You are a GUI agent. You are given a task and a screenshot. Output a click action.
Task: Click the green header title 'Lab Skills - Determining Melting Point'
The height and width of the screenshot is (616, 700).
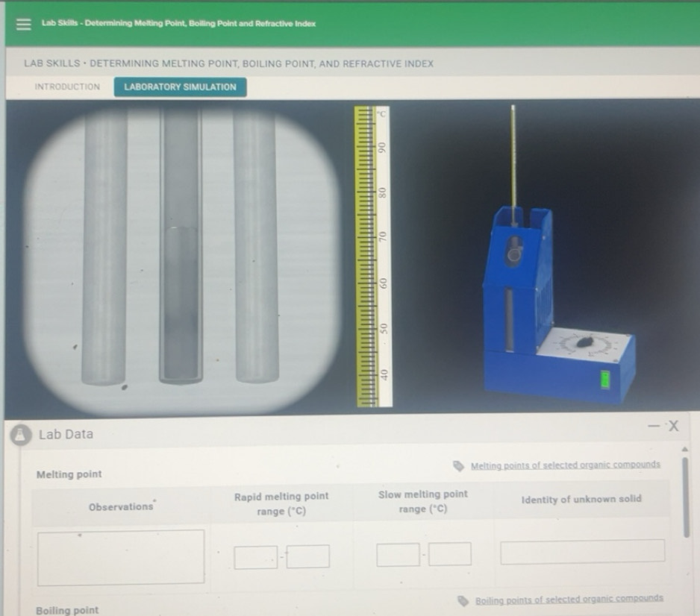(x=178, y=24)
